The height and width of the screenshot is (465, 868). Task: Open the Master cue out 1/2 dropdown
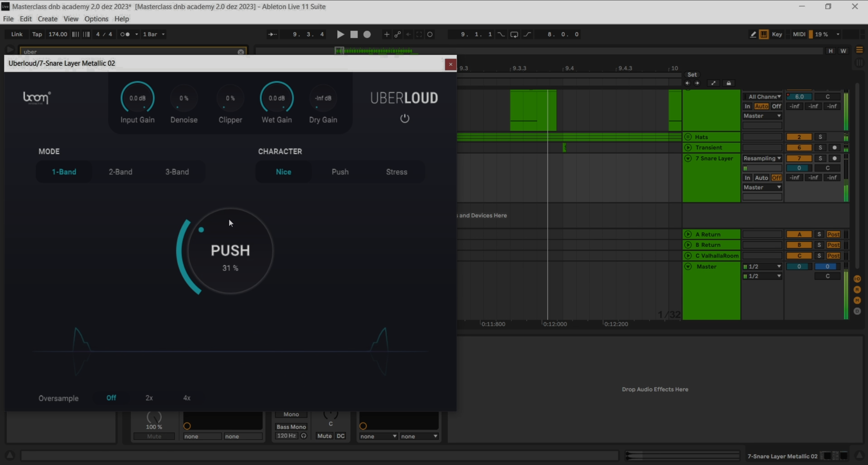point(762,267)
